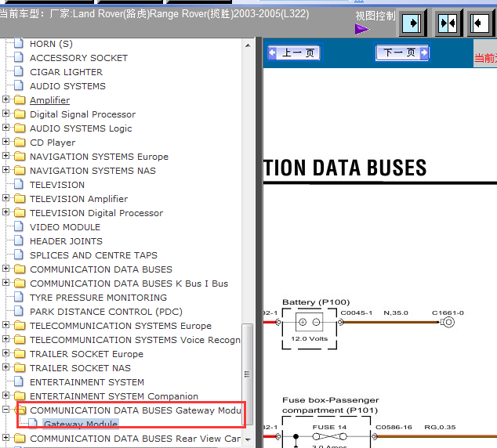Go to previous page with 上一页 button
The height and width of the screenshot is (448, 497).
(294, 53)
